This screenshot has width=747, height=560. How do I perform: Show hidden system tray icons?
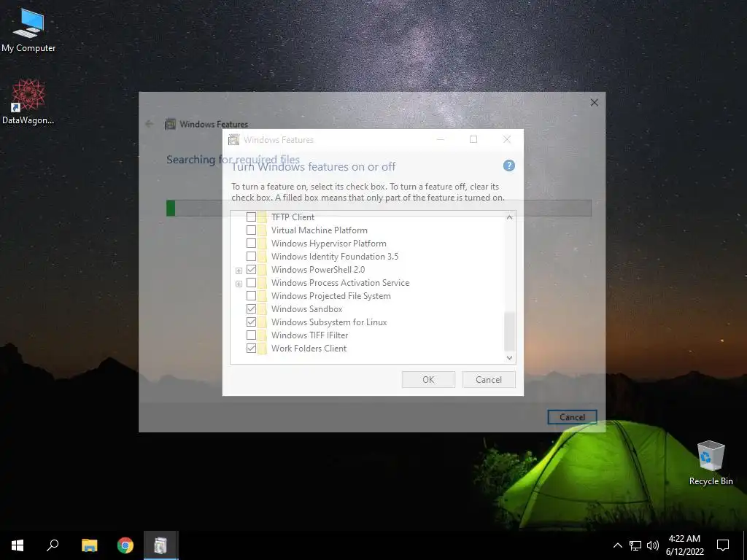point(617,545)
